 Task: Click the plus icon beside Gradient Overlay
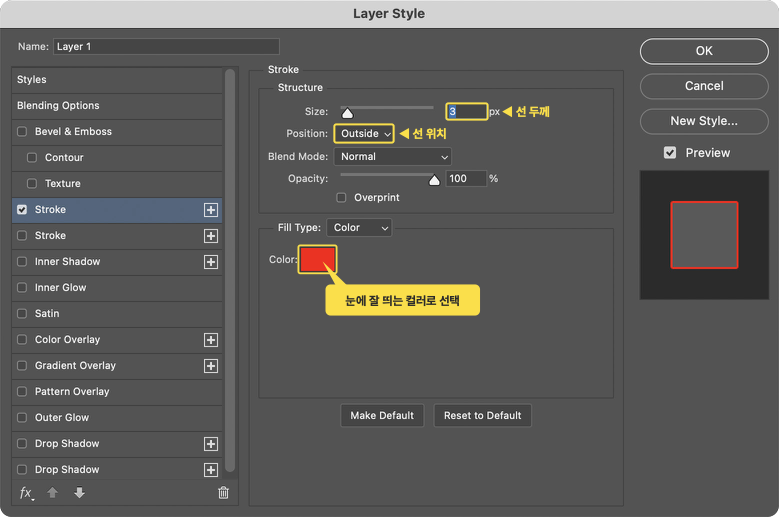coord(211,366)
